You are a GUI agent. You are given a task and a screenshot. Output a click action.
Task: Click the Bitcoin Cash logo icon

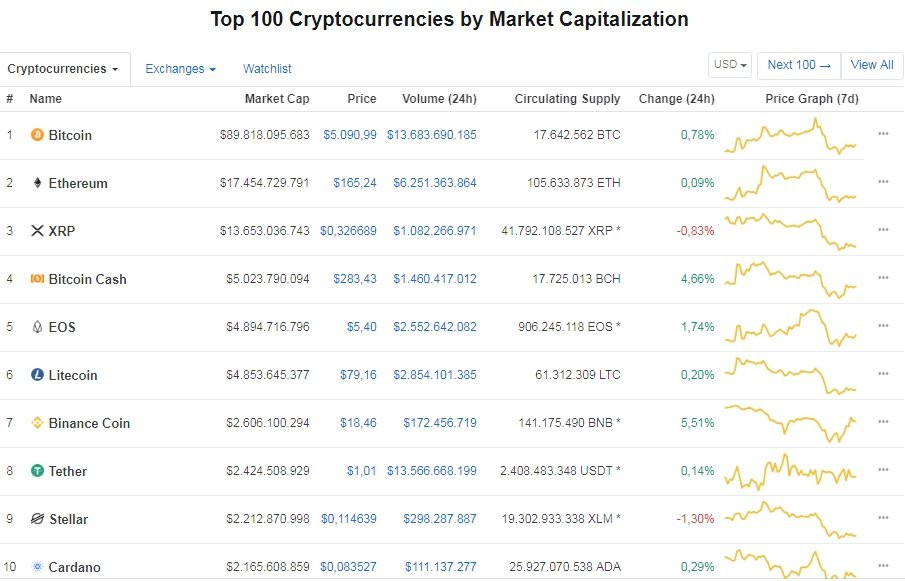pos(38,279)
